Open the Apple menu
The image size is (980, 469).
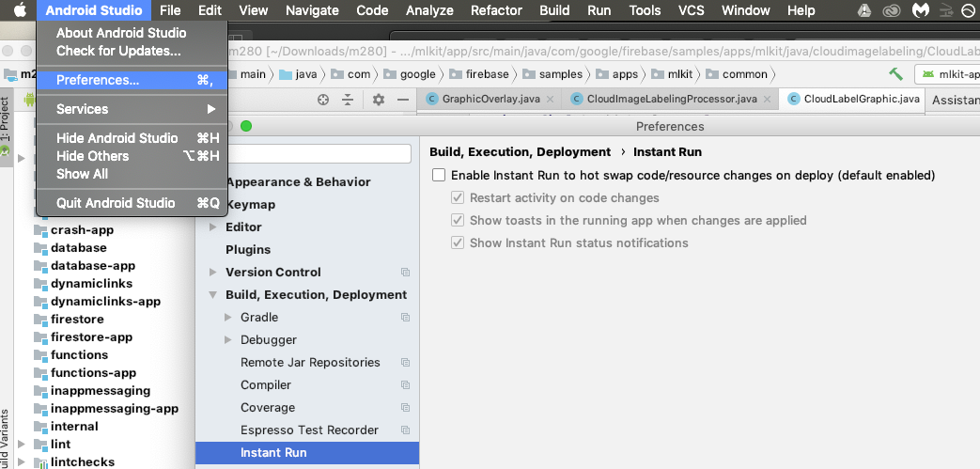[20, 10]
